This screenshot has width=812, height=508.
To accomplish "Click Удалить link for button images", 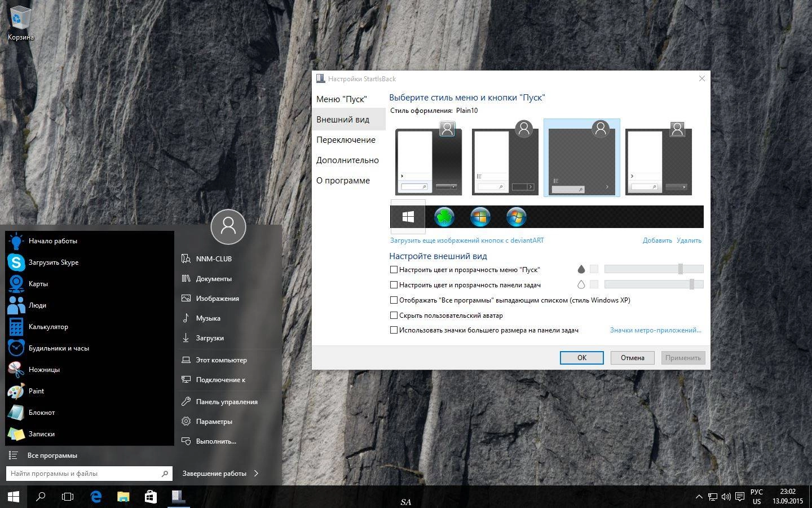I will tap(689, 240).
